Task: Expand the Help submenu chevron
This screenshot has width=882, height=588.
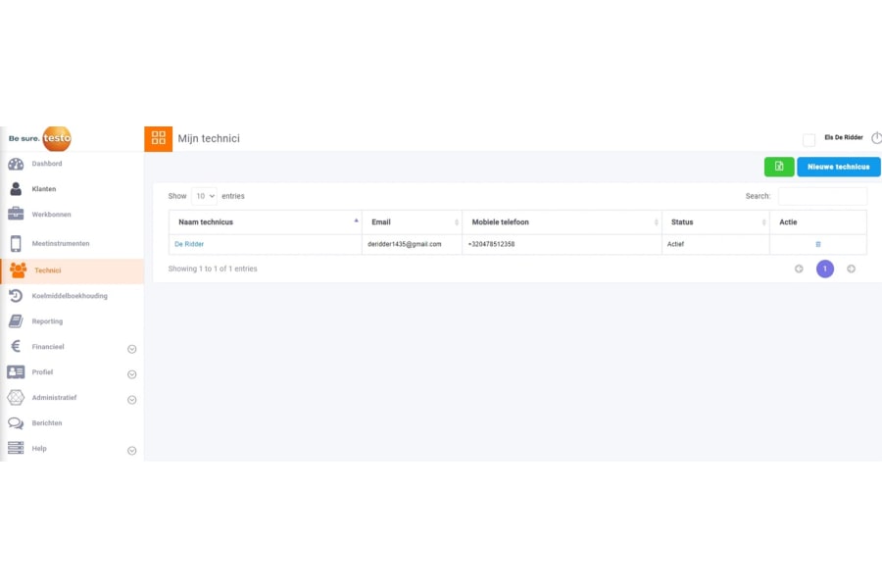Action: point(132,451)
